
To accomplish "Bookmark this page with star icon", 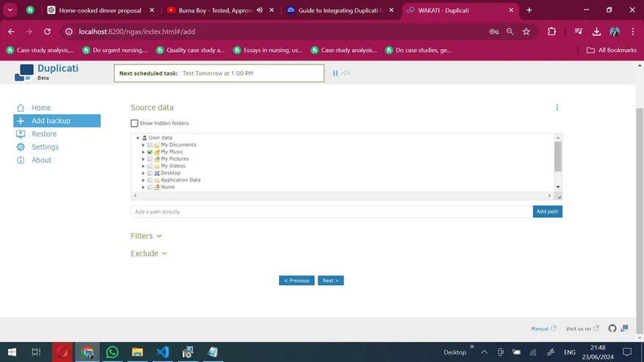I will click(526, 32).
